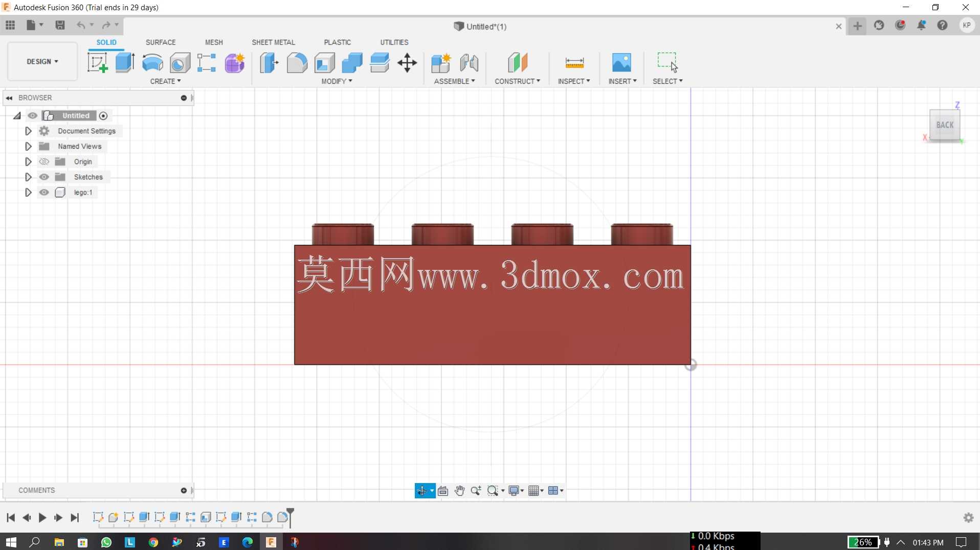Activate the Untitled component radio button
Image resolution: width=980 pixels, height=550 pixels.
tap(103, 116)
